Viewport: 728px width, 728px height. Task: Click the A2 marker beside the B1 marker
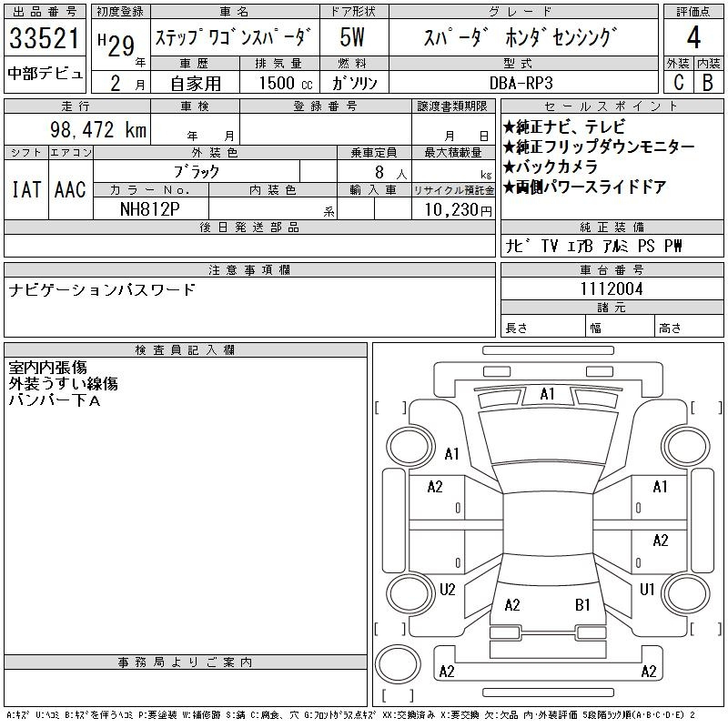coord(511,604)
